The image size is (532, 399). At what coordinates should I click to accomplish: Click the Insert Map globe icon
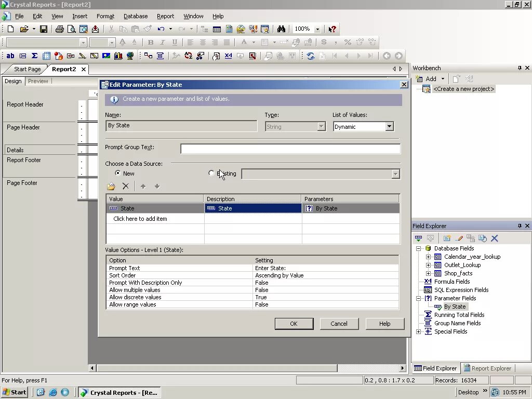(x=130, y=56)
